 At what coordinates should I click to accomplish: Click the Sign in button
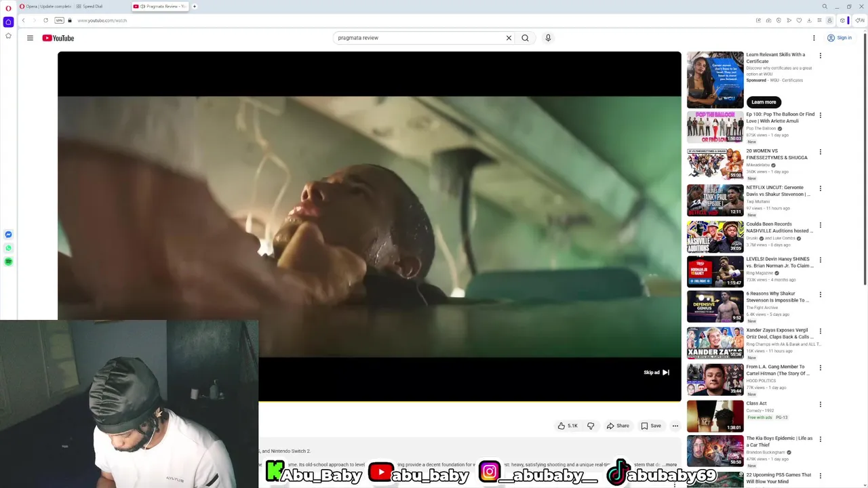840,38
